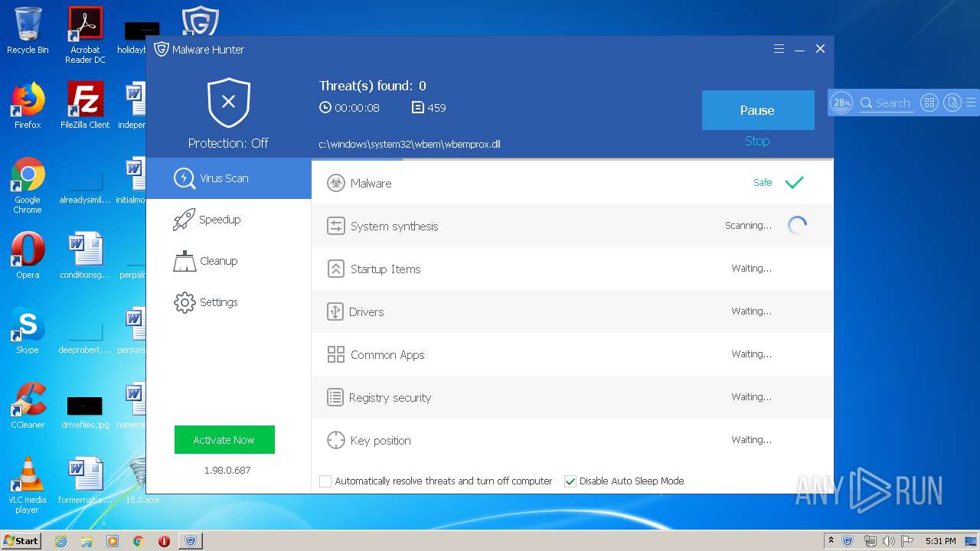Screen dimensions: 980x551
Task: Show hidden system tray icons
Action: (x=831, y=541)
